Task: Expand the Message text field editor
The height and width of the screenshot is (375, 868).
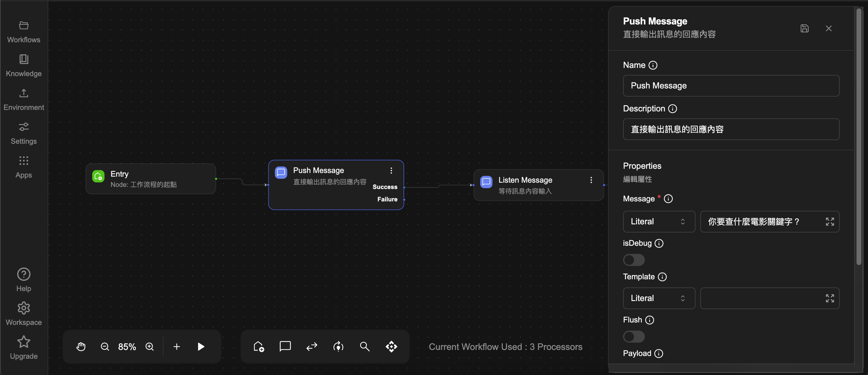Action: pyautogui.click(x=830, y=222)
